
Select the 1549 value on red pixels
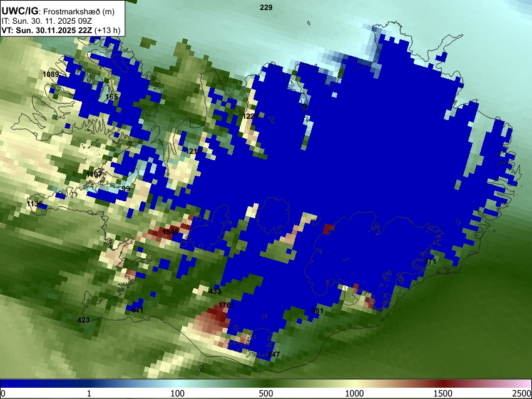click(x=170, y=232)
